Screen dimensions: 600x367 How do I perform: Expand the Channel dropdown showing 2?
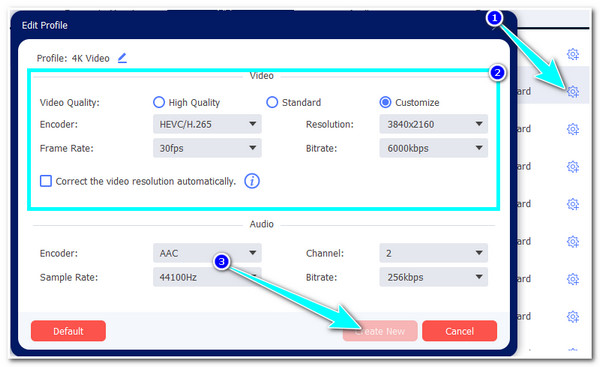coord(434,253)
